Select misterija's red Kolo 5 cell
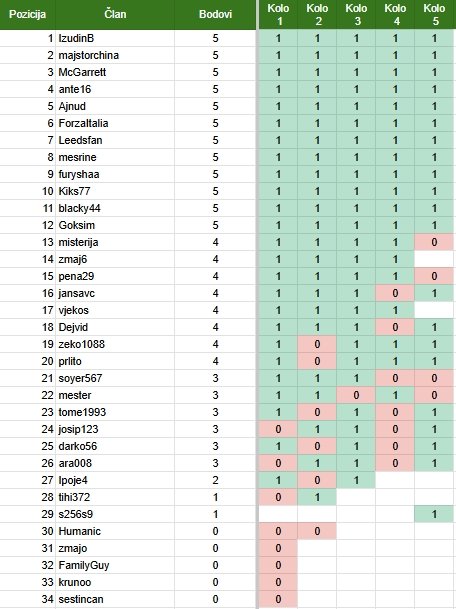The height and width of the screenshot is (609, 456). 434,242
